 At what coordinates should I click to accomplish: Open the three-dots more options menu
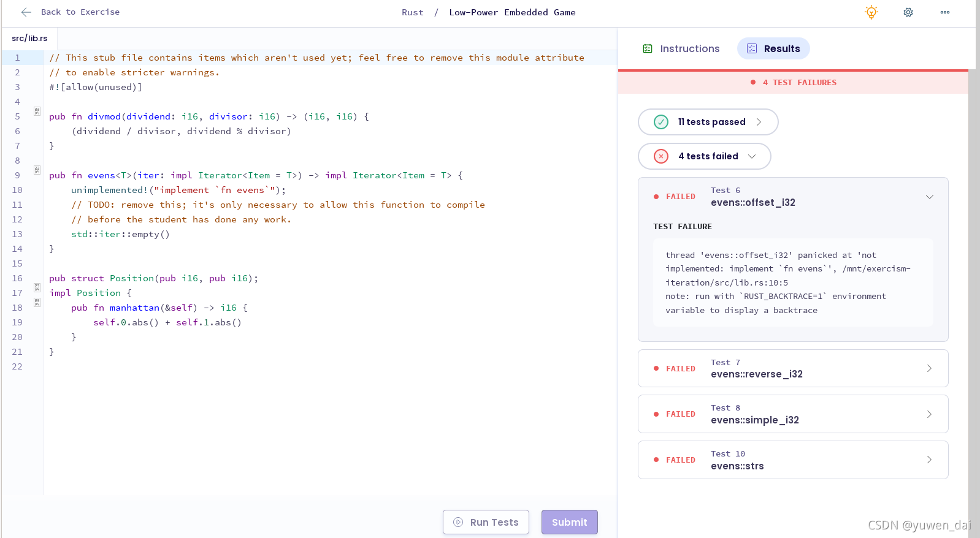point(945,12)
